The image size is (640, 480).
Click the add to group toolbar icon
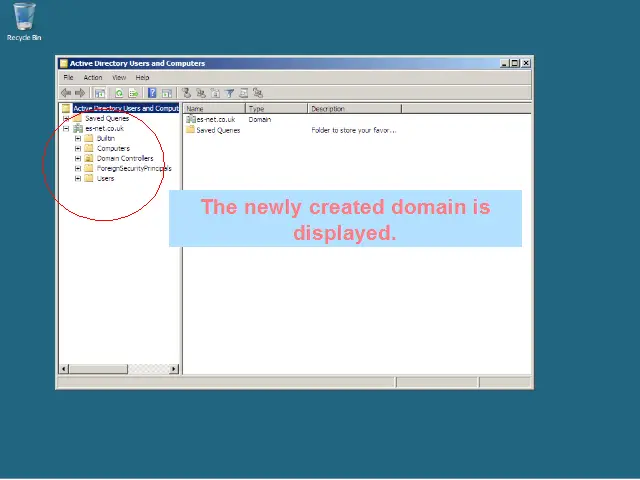[258, 93]
